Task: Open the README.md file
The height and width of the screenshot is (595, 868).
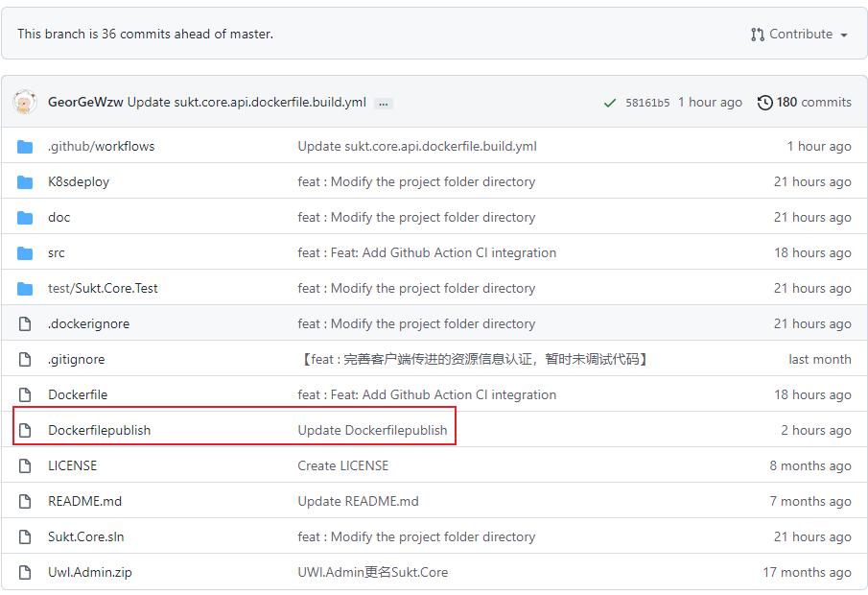Action: click(x=84, y=501)
